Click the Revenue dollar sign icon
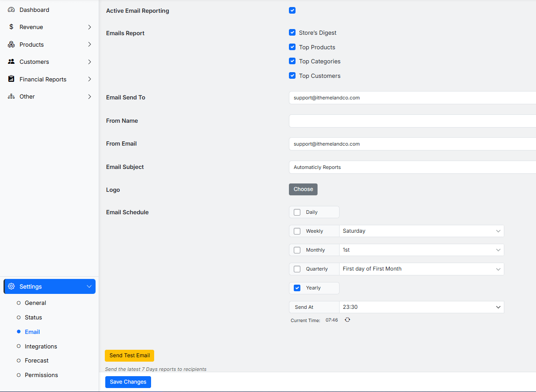The image size is (536, 392). (x=11, y=27)
